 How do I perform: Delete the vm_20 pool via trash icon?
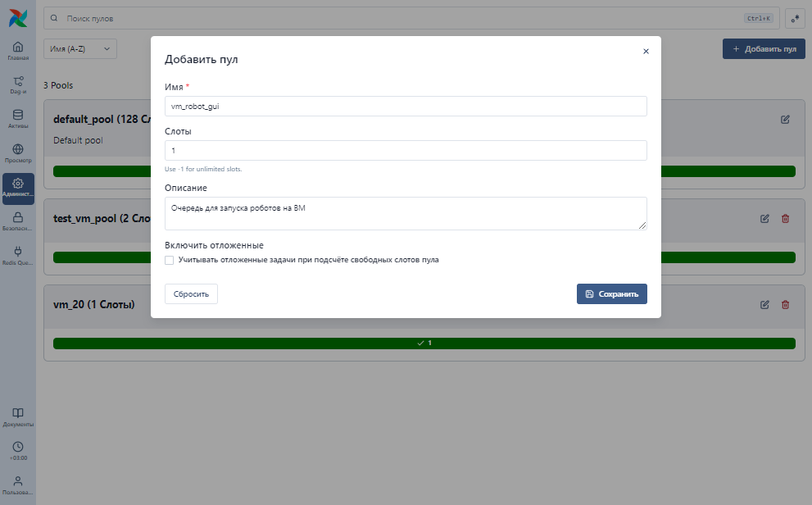pyautogui.click(x=785, y=304)
